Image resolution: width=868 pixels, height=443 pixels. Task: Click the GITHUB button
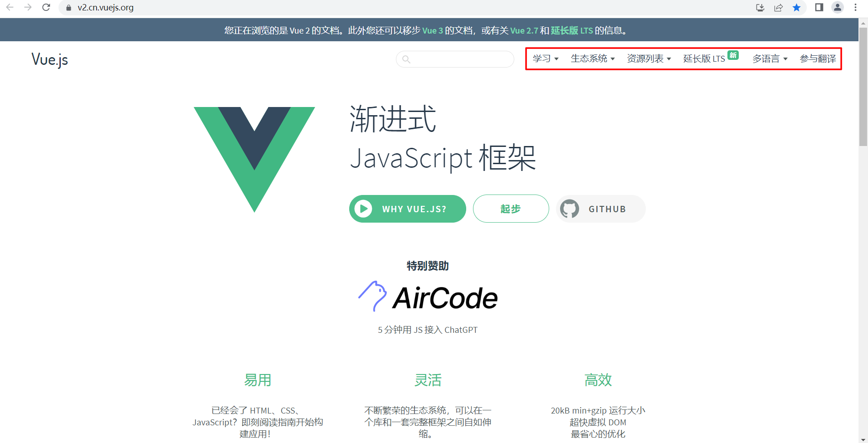(x=601, y=209)
